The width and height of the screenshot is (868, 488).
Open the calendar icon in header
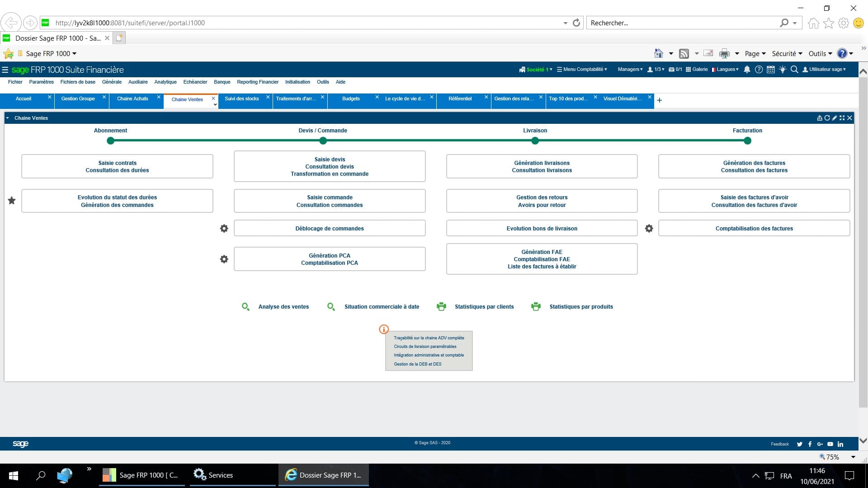[771, 70]
